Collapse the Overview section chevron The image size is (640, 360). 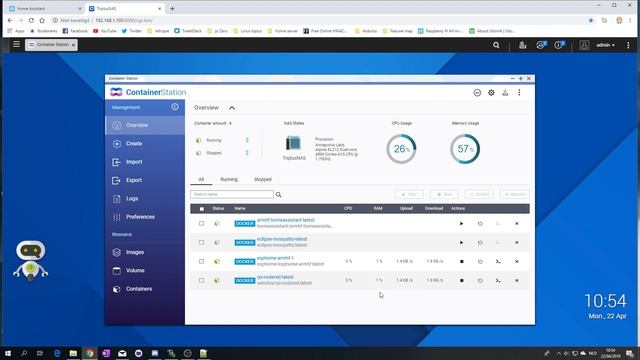click(x=232, y=108)
